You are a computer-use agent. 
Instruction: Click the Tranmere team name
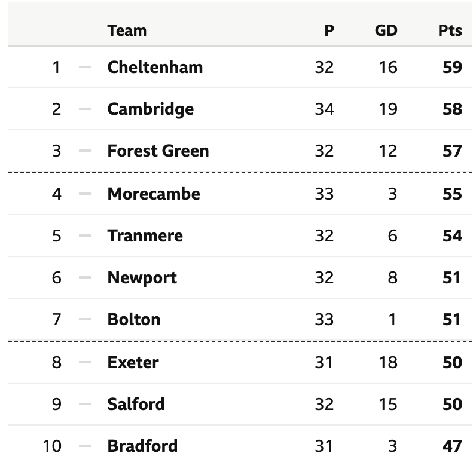(145, 235)
